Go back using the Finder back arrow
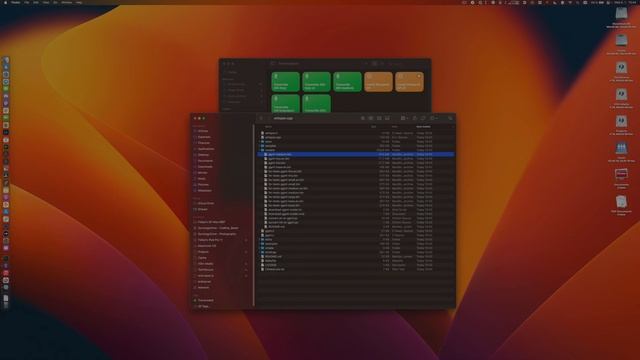The width and height of the screenshot is (640, 360). coord(261,118)
